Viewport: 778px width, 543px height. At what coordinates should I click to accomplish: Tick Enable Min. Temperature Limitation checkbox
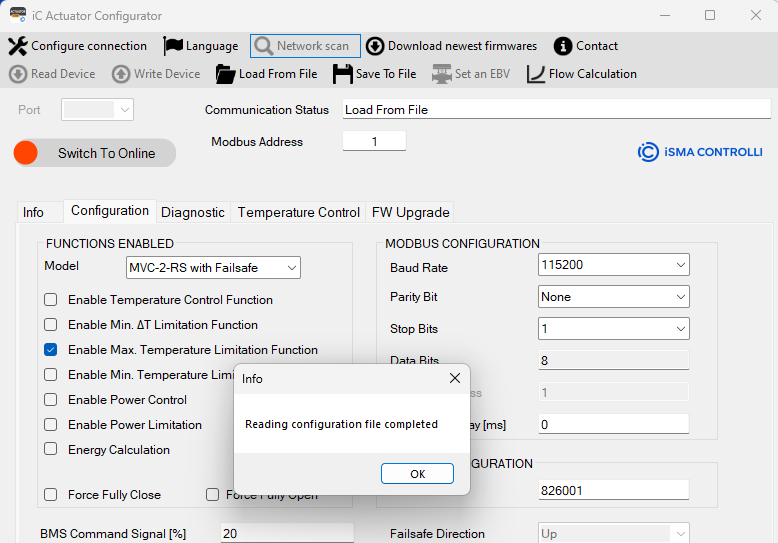point(51,374)
